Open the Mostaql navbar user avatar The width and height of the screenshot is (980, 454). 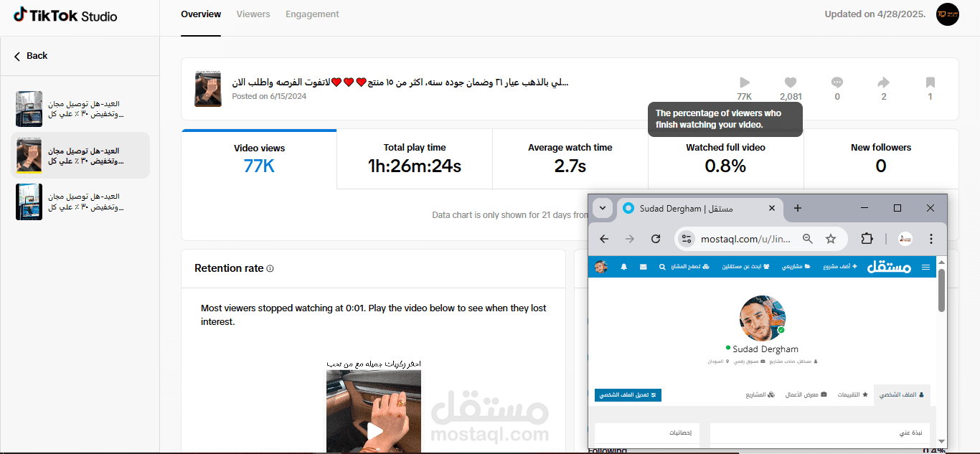pos(601,267)
